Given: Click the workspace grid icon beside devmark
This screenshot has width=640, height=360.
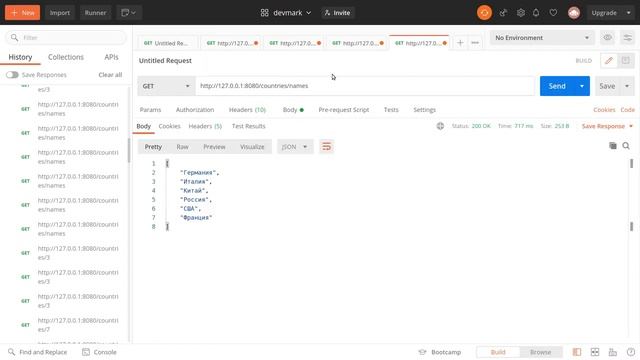Looking at the screenshot, I should pos(264,13).
